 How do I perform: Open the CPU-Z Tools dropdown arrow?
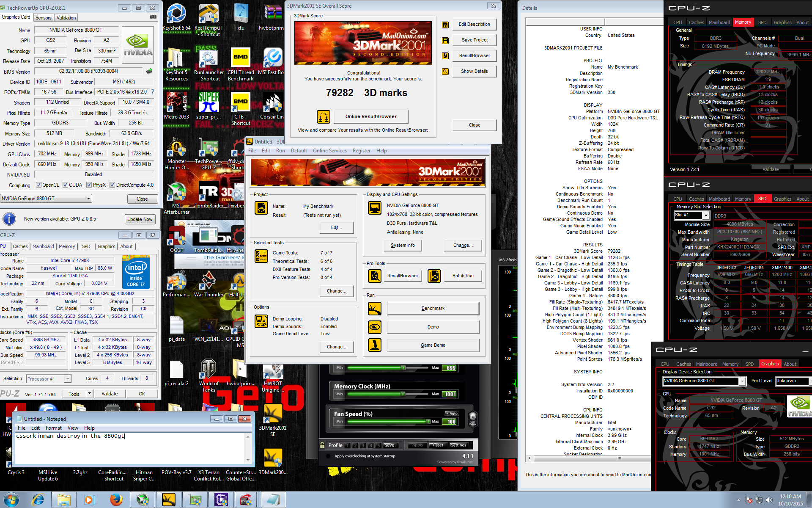coord(89,394)
